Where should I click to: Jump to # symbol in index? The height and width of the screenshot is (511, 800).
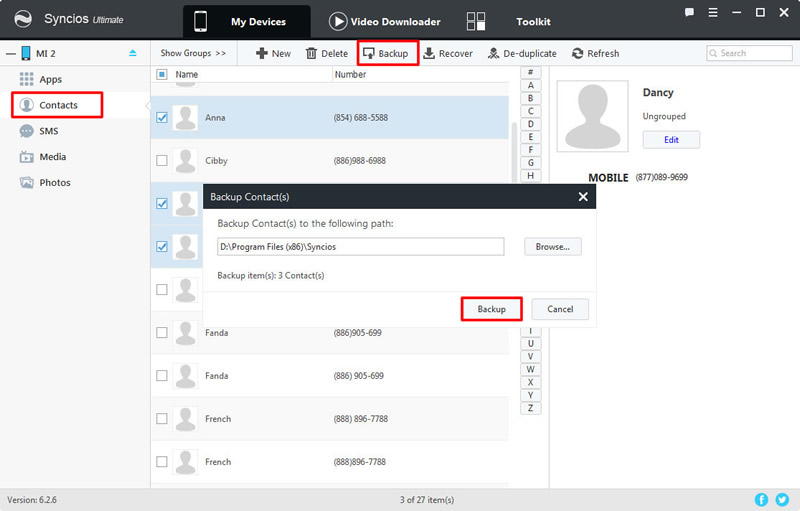(x=531, y=72)
